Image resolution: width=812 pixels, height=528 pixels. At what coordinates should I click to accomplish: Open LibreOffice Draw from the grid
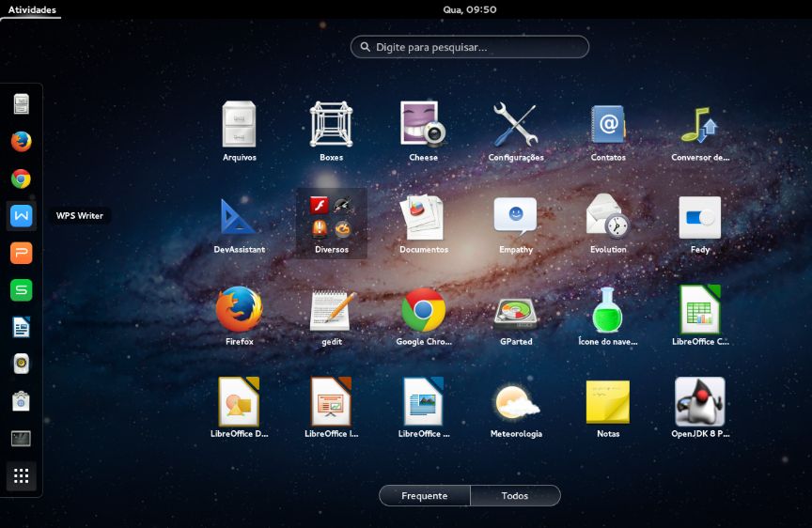point(239,408)
